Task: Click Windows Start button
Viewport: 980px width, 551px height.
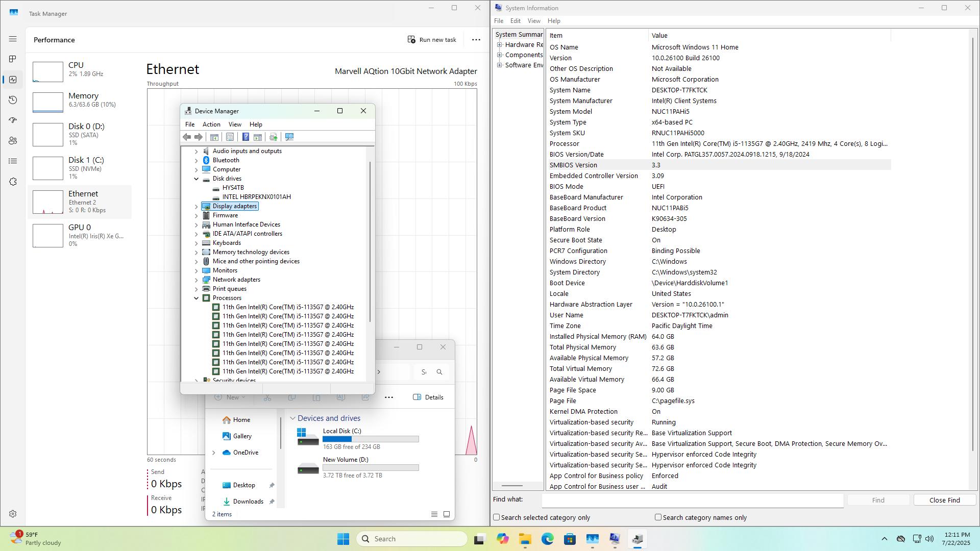Action: (343, 539)
